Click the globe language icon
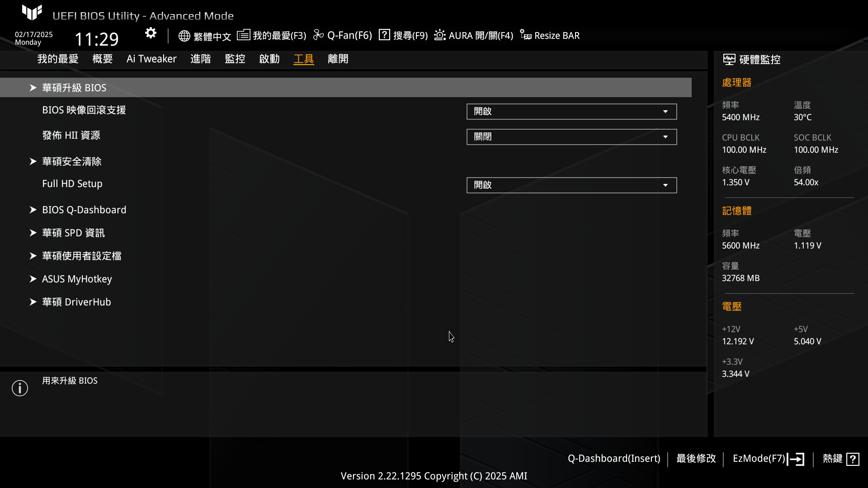The width and height of the screenshot is (868, 488). [184, 36]
